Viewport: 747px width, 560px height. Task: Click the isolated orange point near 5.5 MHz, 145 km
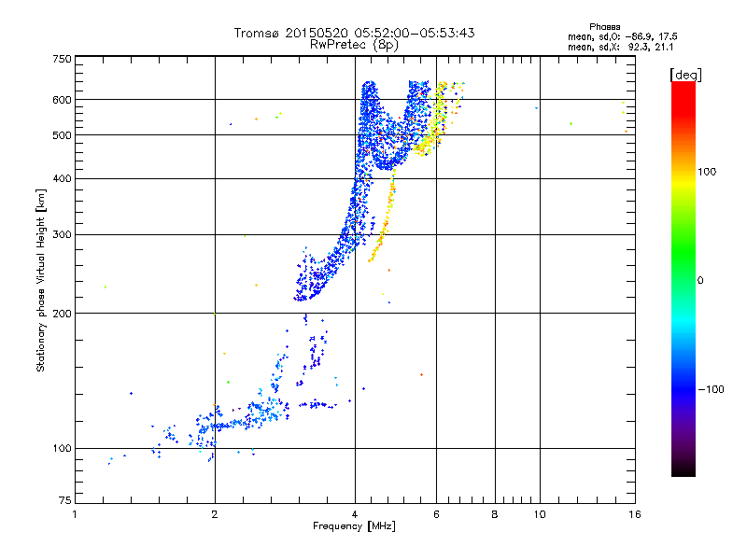pos(422,375)
